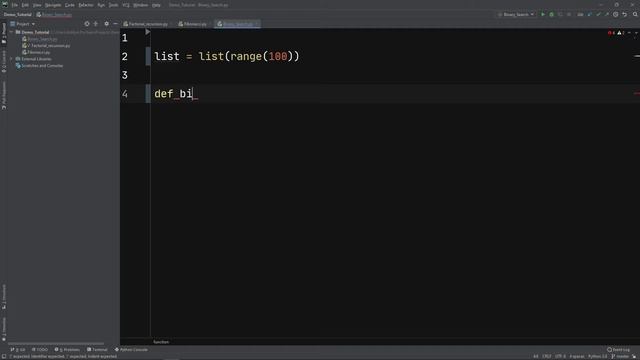Switch to Fibonacci.py editor tab

(x=194, y=24)
